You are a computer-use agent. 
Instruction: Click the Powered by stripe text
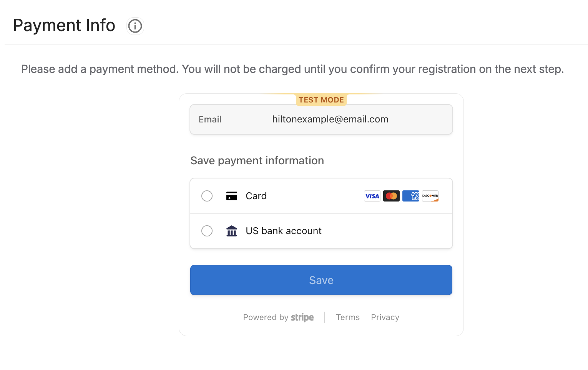278,317
